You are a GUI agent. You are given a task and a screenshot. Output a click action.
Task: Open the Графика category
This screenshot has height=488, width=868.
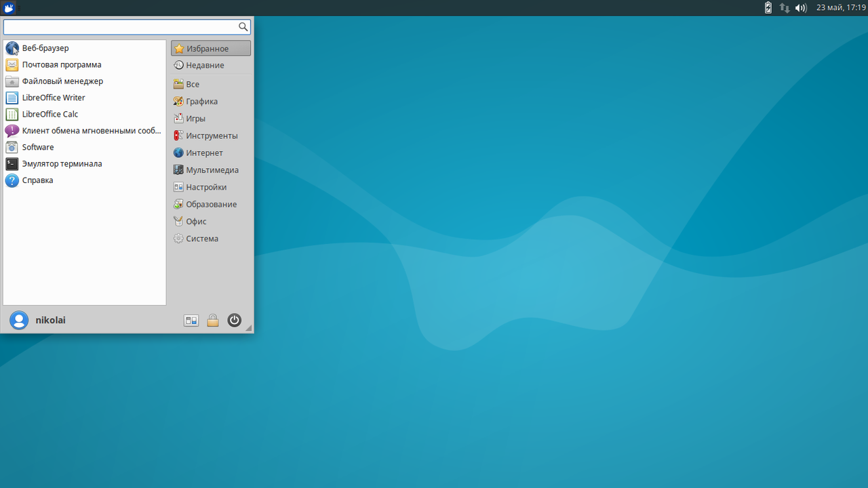(211, 102)
